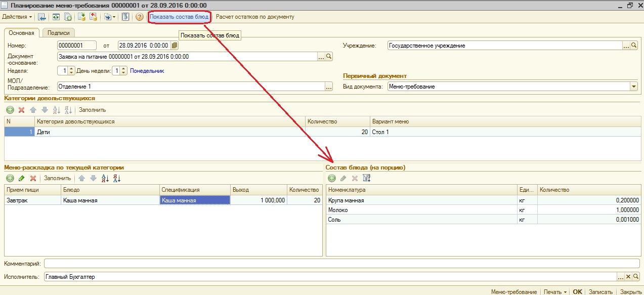The image size is (644, 295).
Task: Click the help question mark icon
Action: [140, 17]
